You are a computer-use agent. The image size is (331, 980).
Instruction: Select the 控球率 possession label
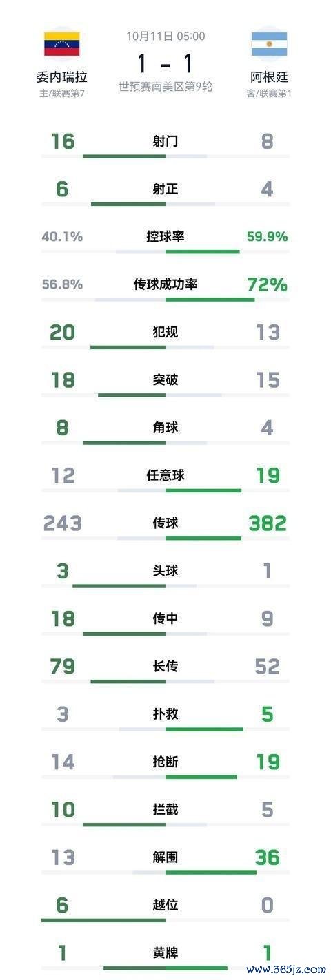[x=165, y=236]
